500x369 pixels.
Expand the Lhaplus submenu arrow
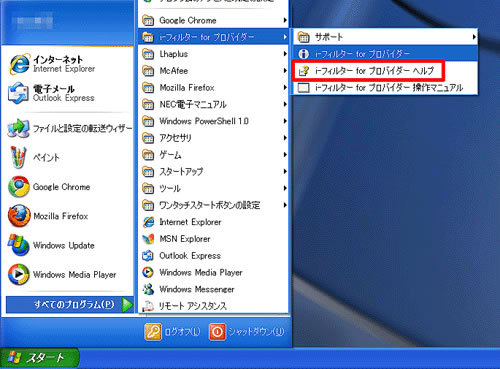pyautogui.click(x=285, y=54)
